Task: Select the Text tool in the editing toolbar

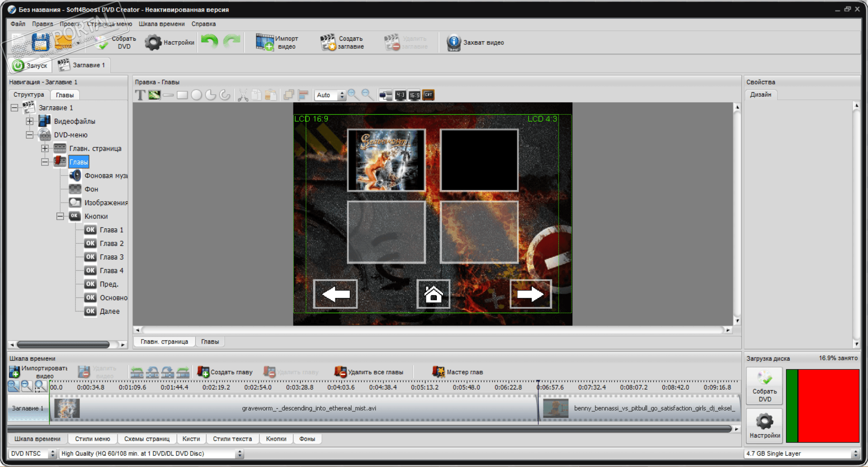Action: click(140, 95)
